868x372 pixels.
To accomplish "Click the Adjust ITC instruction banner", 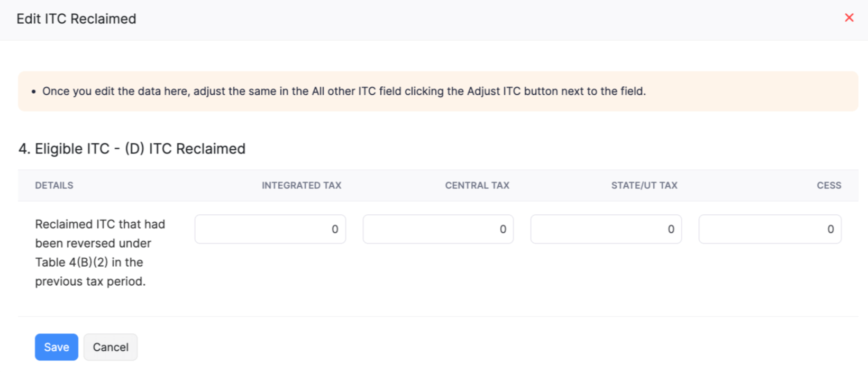I will click(x=434, y=91).
